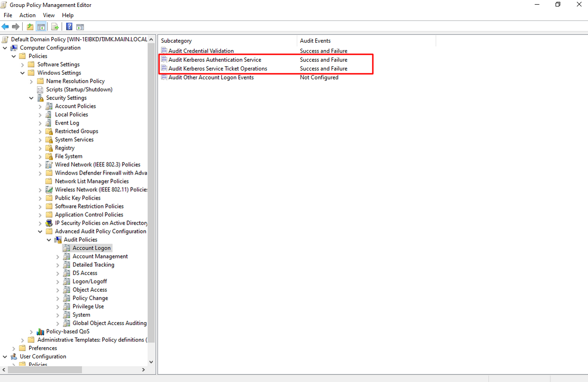Select Audit Credential Validation entry
Screen dimensions: 588x382
click(x=201, y=51)
